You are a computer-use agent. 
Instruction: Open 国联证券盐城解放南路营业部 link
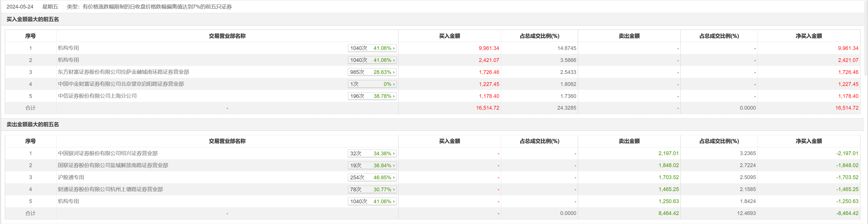(113, 165)
